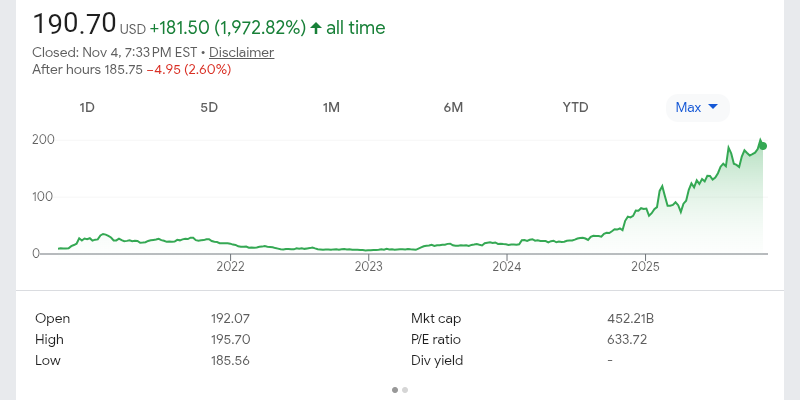The image size is (800, 400).
Task: Click the current price dot on chart
Action: [x=763, y=146]
